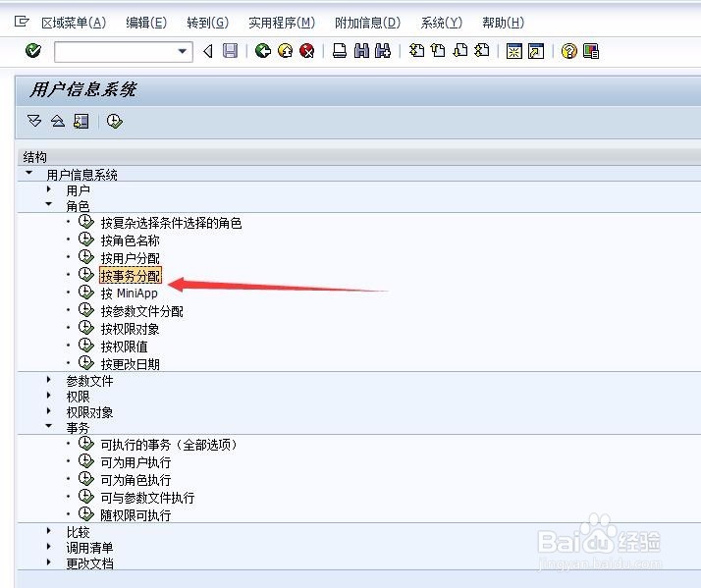Expand the 权限对象 tree node
Screen dimensions: 701x588
(49, 410)
